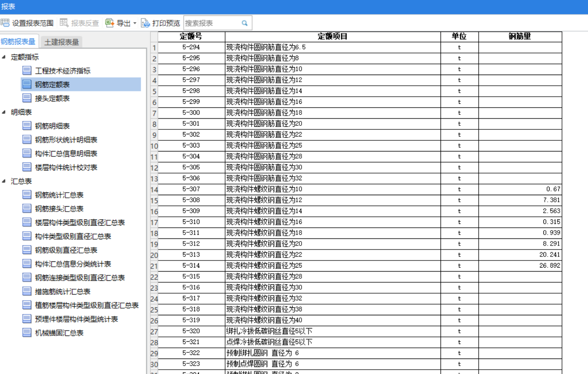Viewport: 588px width, 374px height.
Task: Open the 工程技术经济指标 report
Action: 63,71
